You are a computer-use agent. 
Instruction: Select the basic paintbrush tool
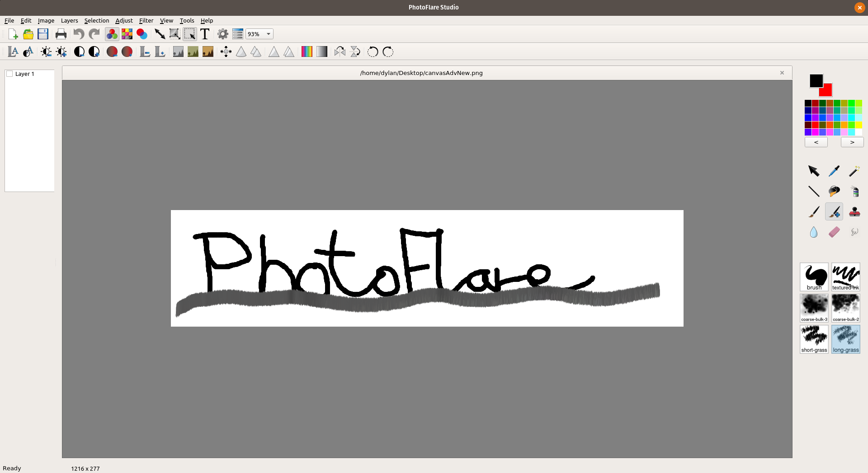click(x=814, y=211)
